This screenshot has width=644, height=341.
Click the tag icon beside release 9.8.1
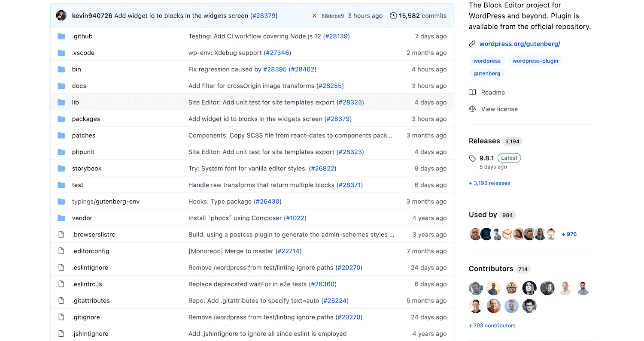tap(472, 158)
